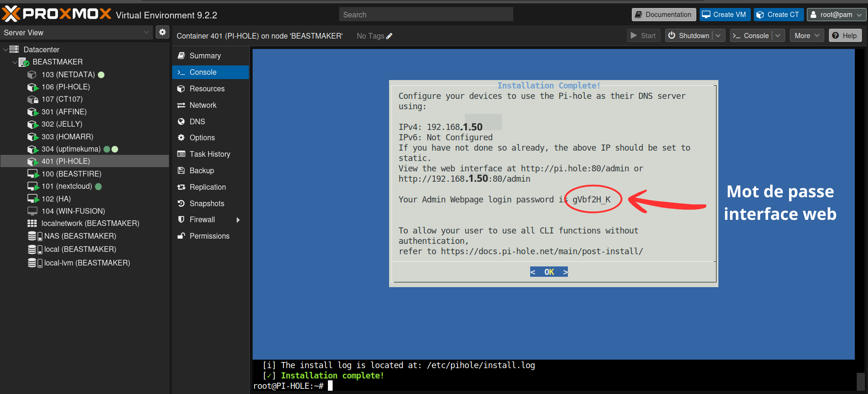Viewport: 868px width, 394px height.
Task: Click the 302 (JELLY) container icon
Action: (x=32, y=124)
